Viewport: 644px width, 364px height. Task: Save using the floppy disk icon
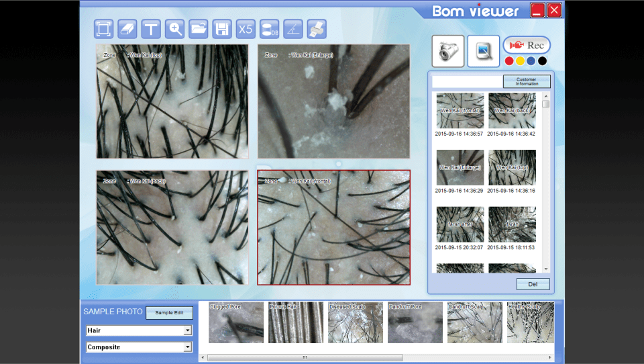tap(222, 29)
